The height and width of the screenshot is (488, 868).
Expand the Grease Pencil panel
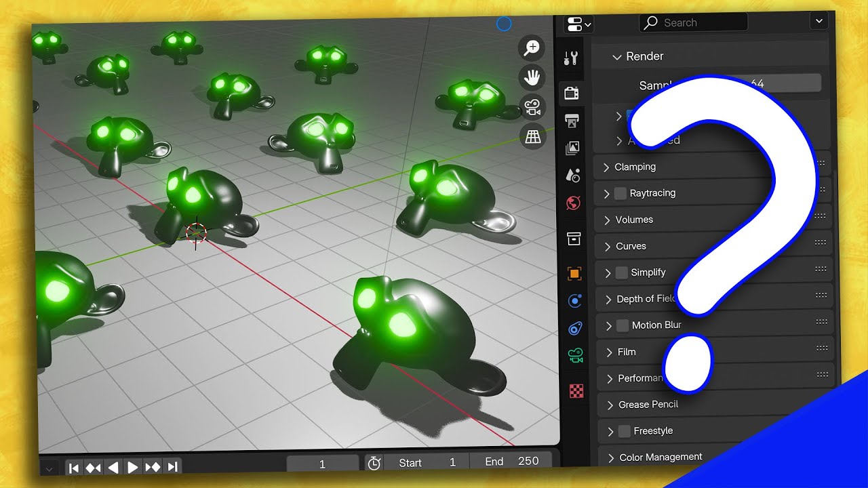[610, 405]
